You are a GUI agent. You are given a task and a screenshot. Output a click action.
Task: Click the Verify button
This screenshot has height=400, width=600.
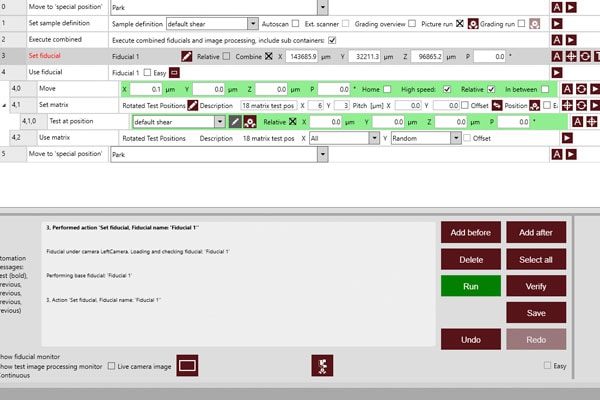click(x=536, y=285)
